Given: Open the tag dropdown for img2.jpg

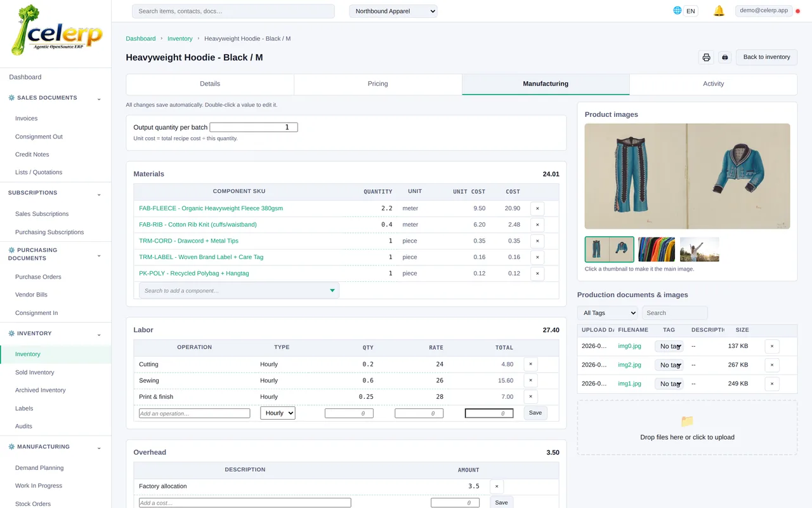Looking at the screenshot, I should pos(669,365).
